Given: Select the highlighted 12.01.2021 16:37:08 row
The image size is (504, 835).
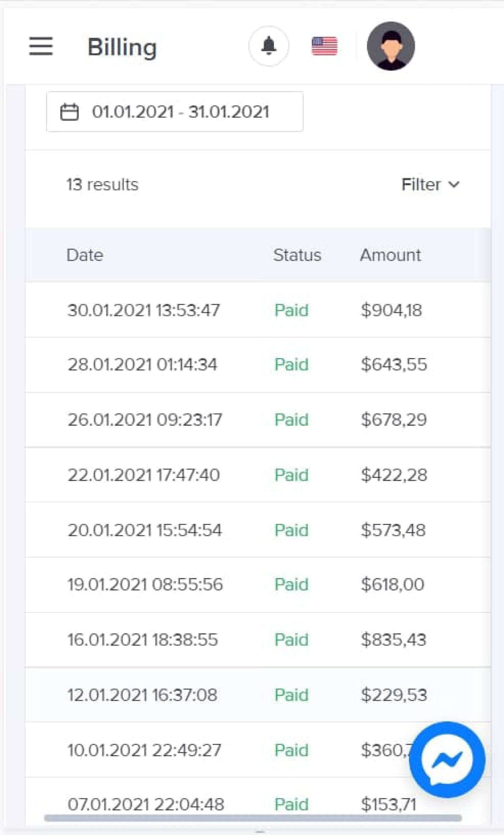Looking at the screenshot, I should [x=258, y=695].
